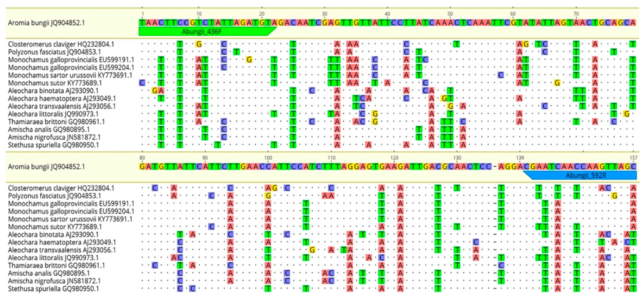Viewport: 644px width, 299px height.
Task: Select Monochamus sutor KY773689.1 in the 1–79 block
Action: coord(55,83)
